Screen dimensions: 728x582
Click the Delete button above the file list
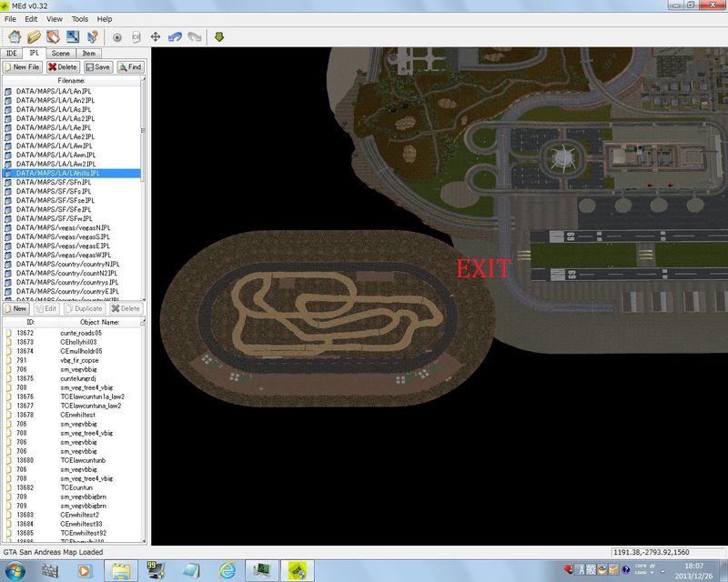(63, 67)
